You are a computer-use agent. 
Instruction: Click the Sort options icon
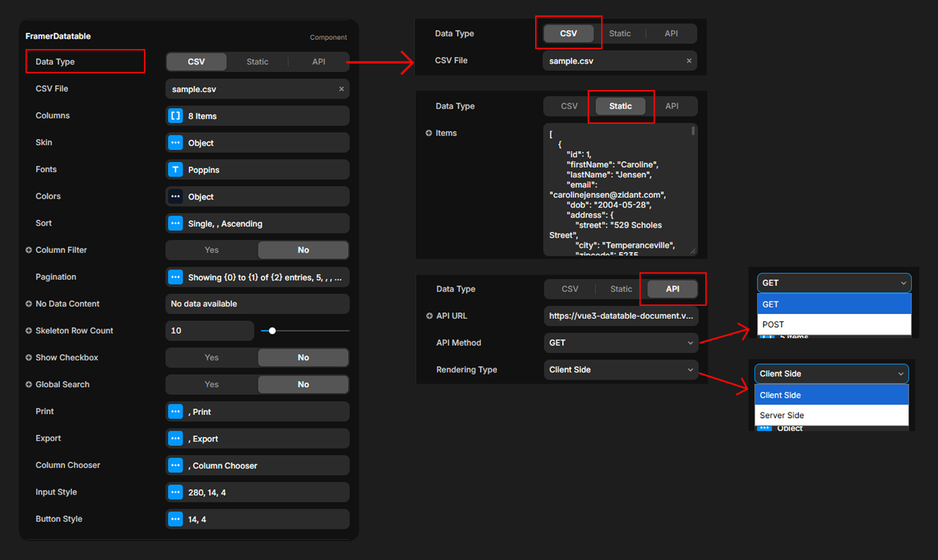click(175, 223)
